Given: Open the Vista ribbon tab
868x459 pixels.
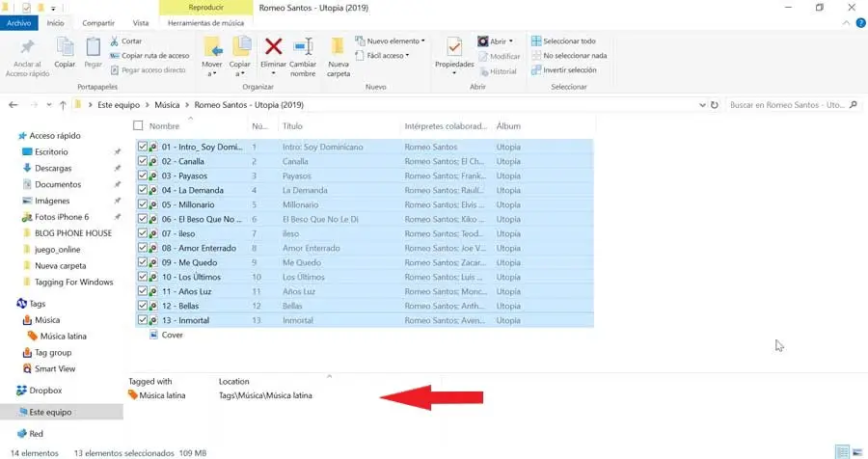Looking at the screenshot, I should (141, 22).
